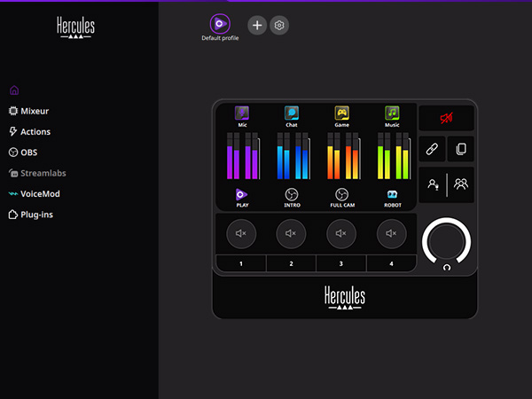Trigger the INTRO OBS scene button
The height and width of the screenshot is (399, 532).
(x=292, y=194)
